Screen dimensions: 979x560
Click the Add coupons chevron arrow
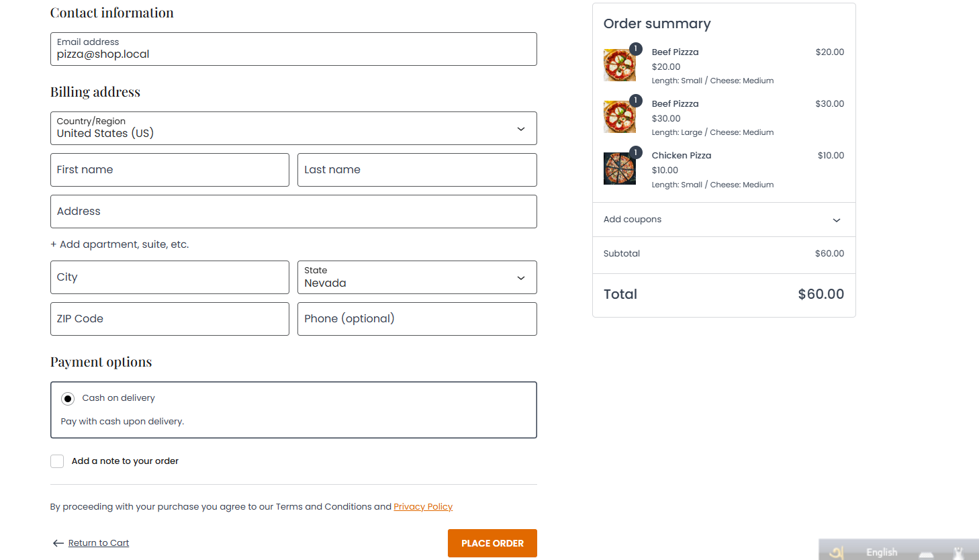tap(836, 220)
